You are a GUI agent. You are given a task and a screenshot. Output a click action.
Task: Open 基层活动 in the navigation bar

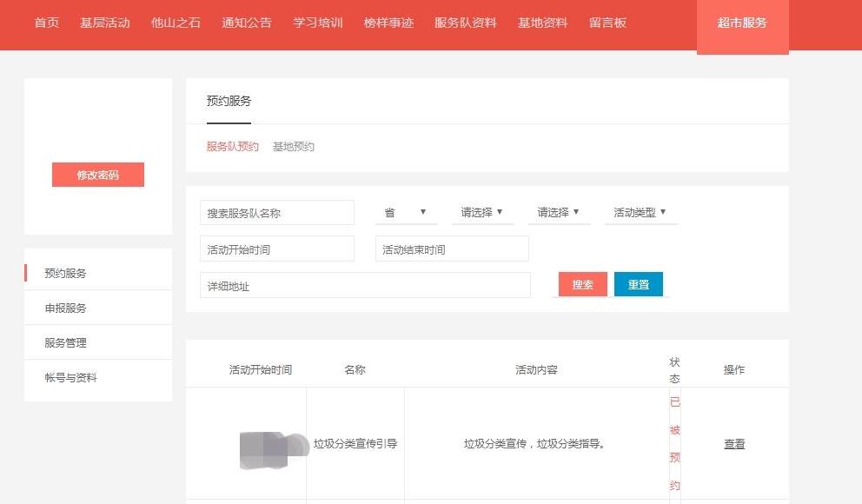coord(105,23)
